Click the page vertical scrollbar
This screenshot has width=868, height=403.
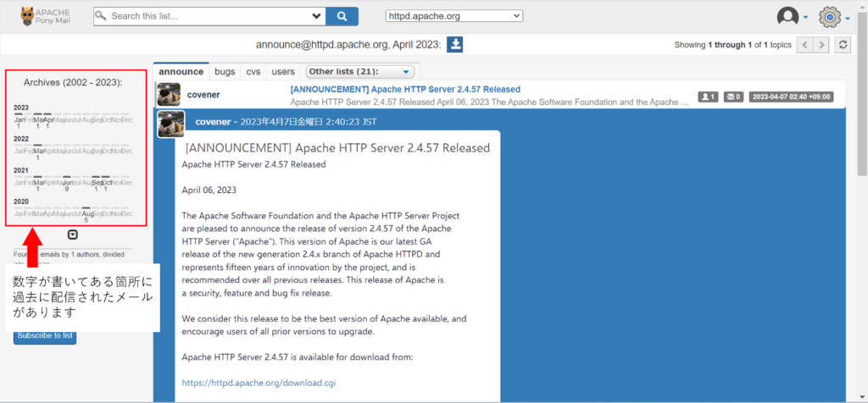click(x=862, y=94)
